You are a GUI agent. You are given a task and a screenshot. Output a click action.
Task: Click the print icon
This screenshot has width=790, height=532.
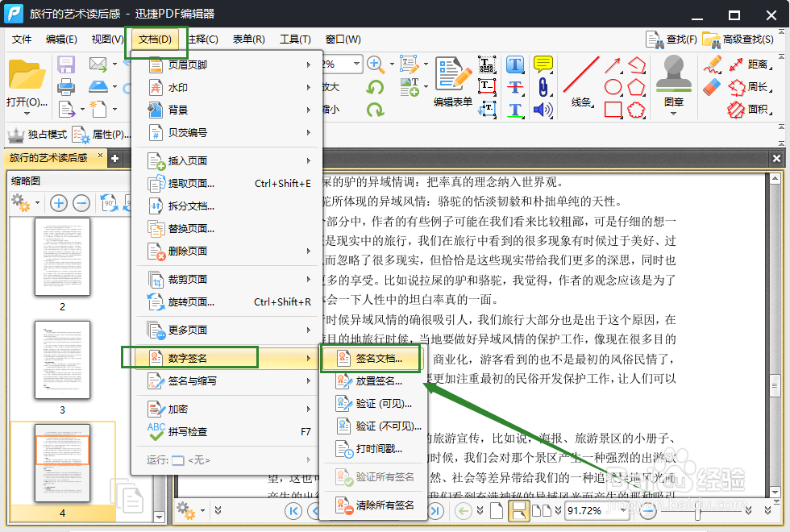click(x=66, y=87)
